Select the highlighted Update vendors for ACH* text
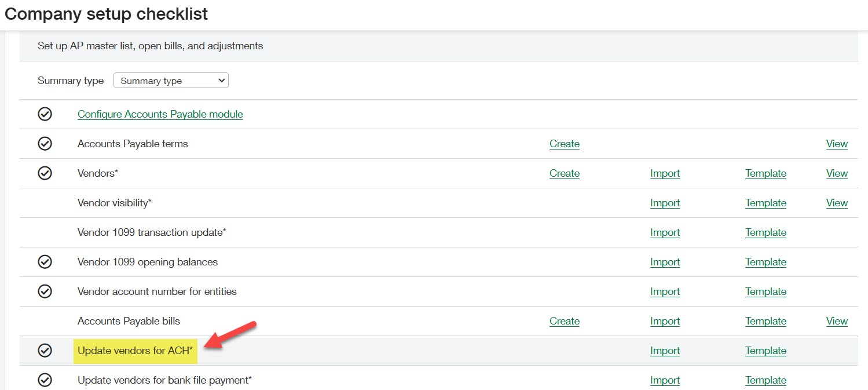This screenshot has width=868, height=390. pyautogui.click(x=134, y=351)
